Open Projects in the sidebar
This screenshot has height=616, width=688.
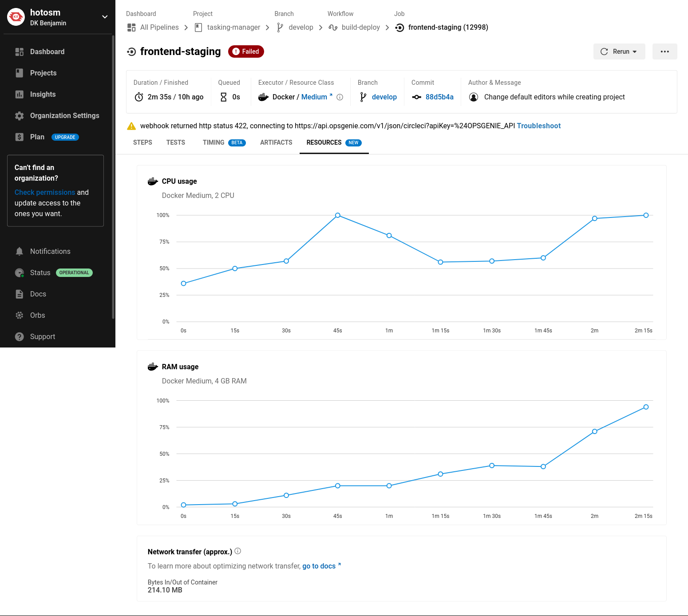tap(43, 73)
